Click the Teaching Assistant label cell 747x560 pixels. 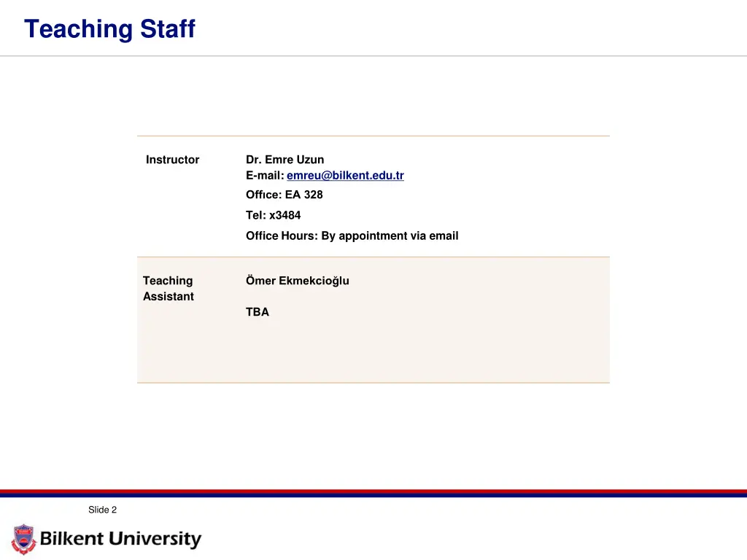169,289
